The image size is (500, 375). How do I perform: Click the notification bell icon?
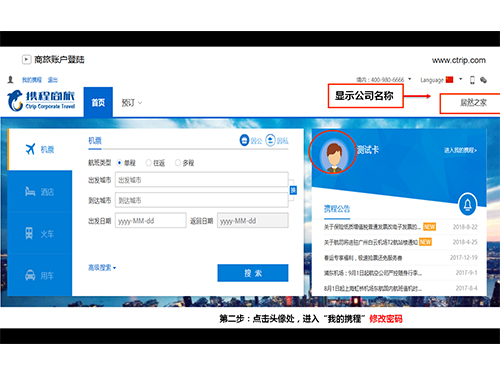point(468,204)
